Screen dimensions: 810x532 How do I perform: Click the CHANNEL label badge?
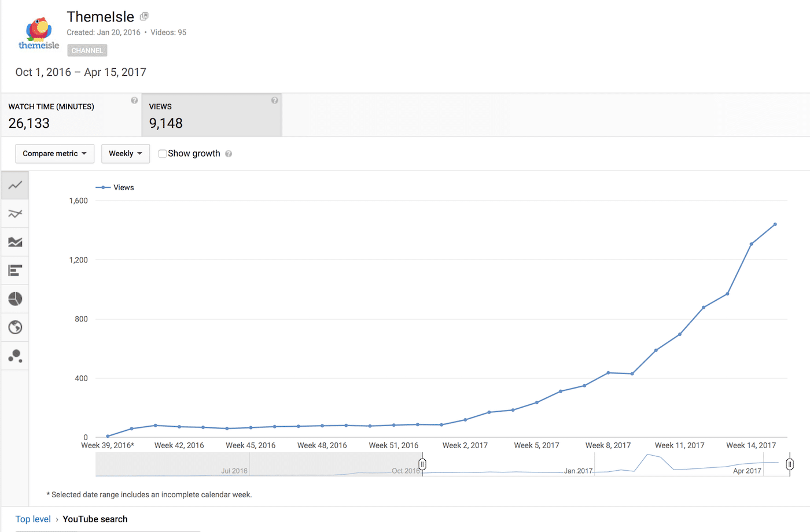point(87,50)
